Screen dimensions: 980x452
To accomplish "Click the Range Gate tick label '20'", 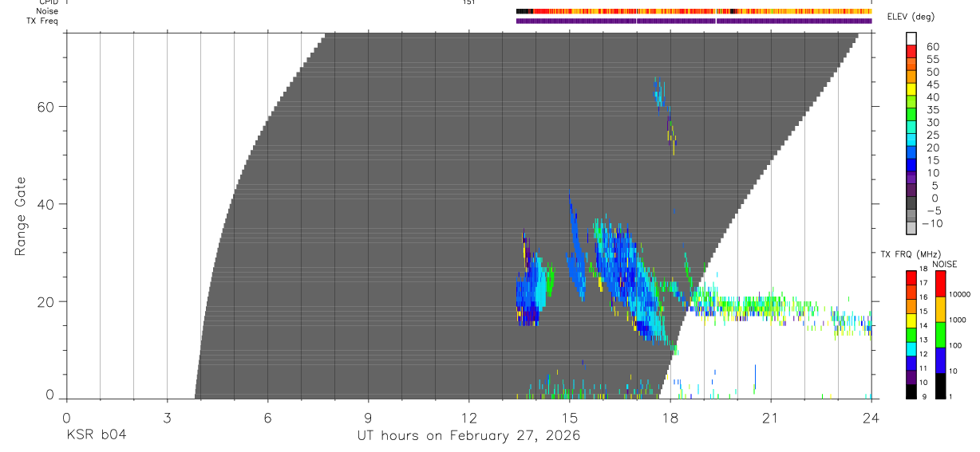I will click(46, 302).
